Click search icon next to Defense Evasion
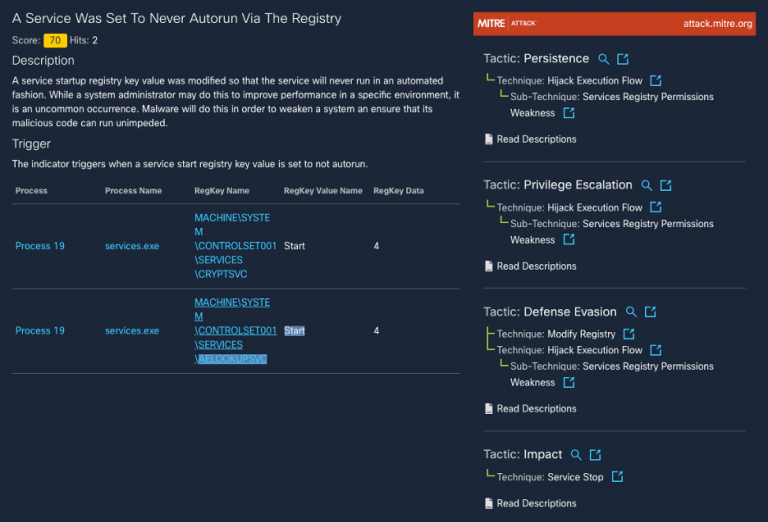Screen dimensions: 768x523 tap(631, 312)
